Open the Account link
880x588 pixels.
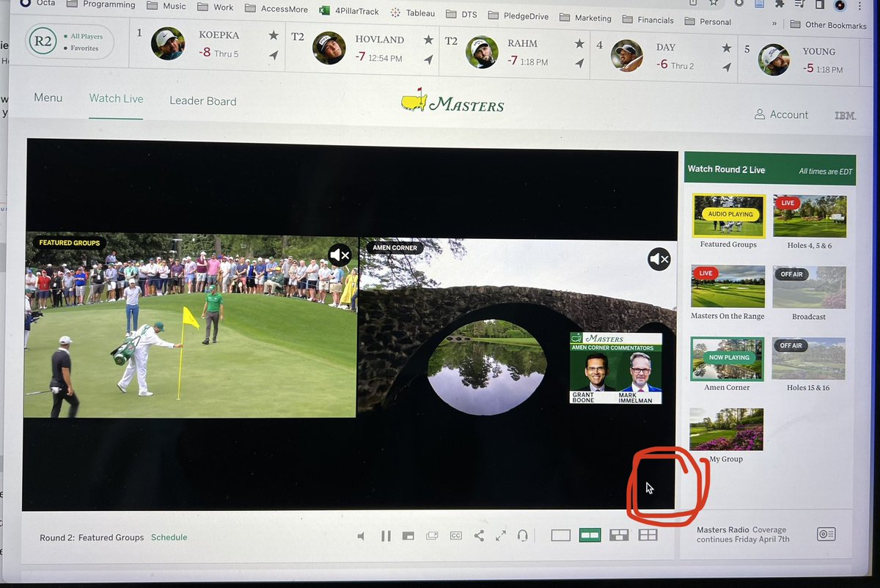point(782,114)
